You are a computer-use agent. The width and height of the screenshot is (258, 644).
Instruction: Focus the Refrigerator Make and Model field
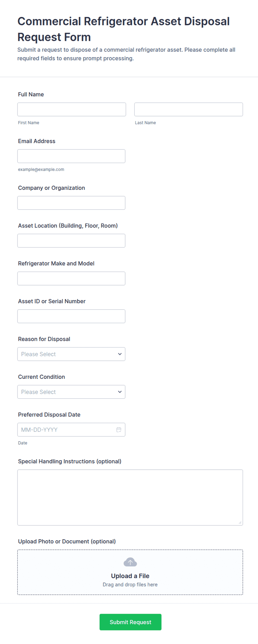[x=71, y=278]
